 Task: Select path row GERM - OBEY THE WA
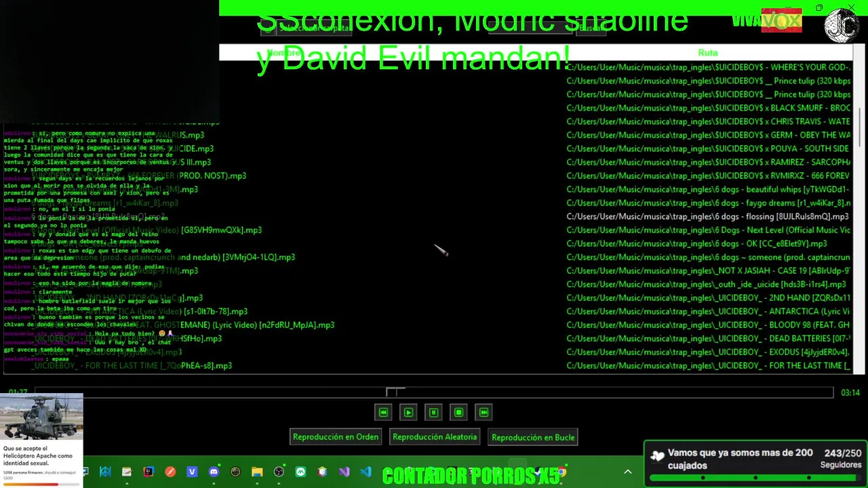pyautogui.click(x=709, y=135)
